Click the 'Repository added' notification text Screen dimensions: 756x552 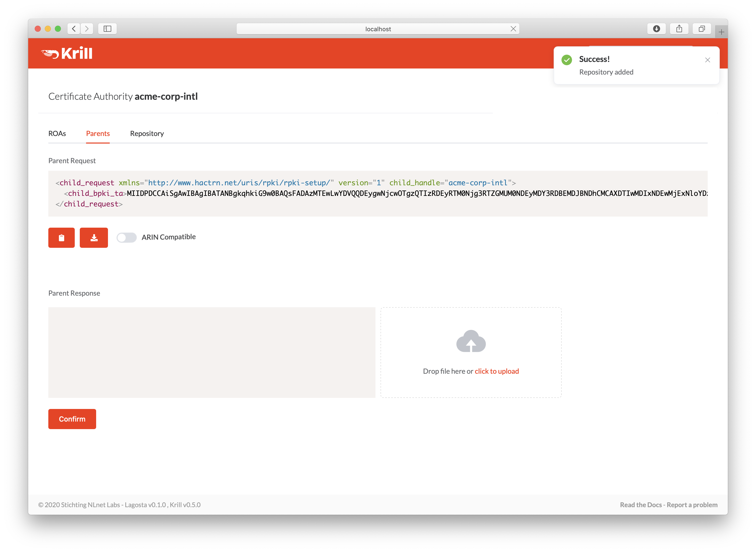(x=607, y=72)
